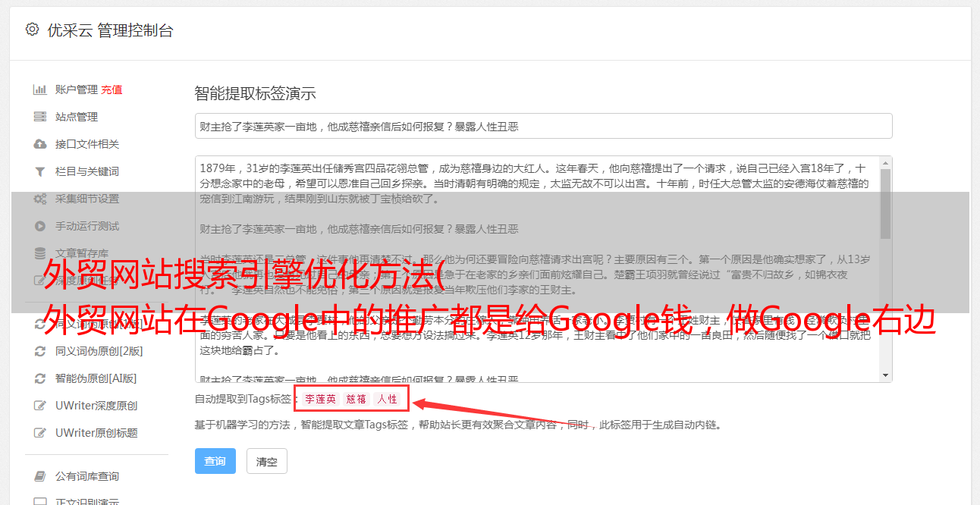The image size is (980, 505).
Task: Click the 人性 extracted tag
Action: [387, 399]
